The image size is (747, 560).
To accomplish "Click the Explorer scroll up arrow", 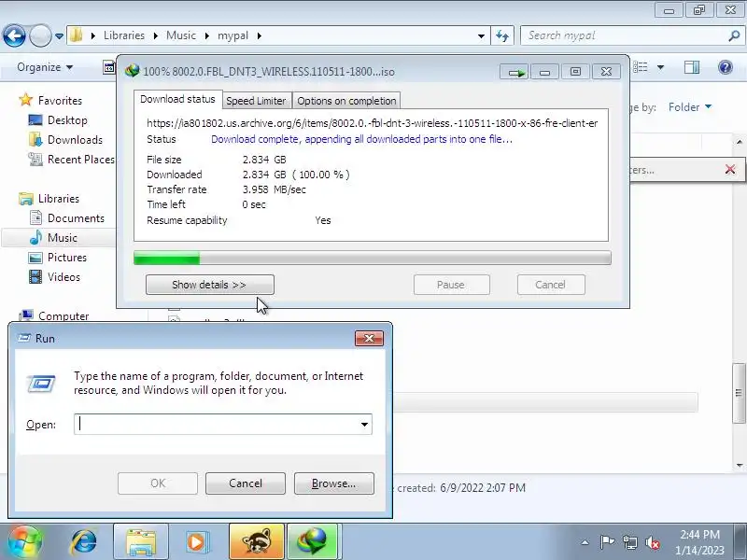I will (x=740, y=142).
